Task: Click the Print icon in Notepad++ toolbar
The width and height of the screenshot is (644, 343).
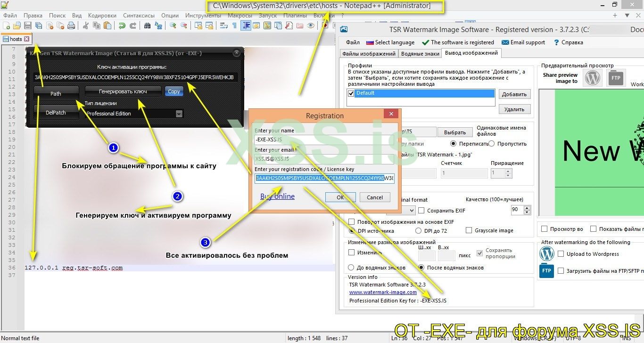Action: point(71,25)
